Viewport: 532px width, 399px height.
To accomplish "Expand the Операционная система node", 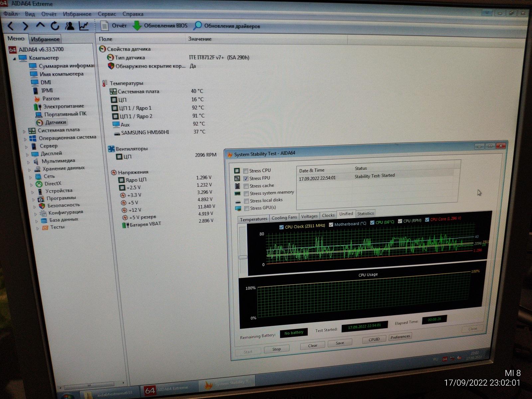I will coord(25,139).
